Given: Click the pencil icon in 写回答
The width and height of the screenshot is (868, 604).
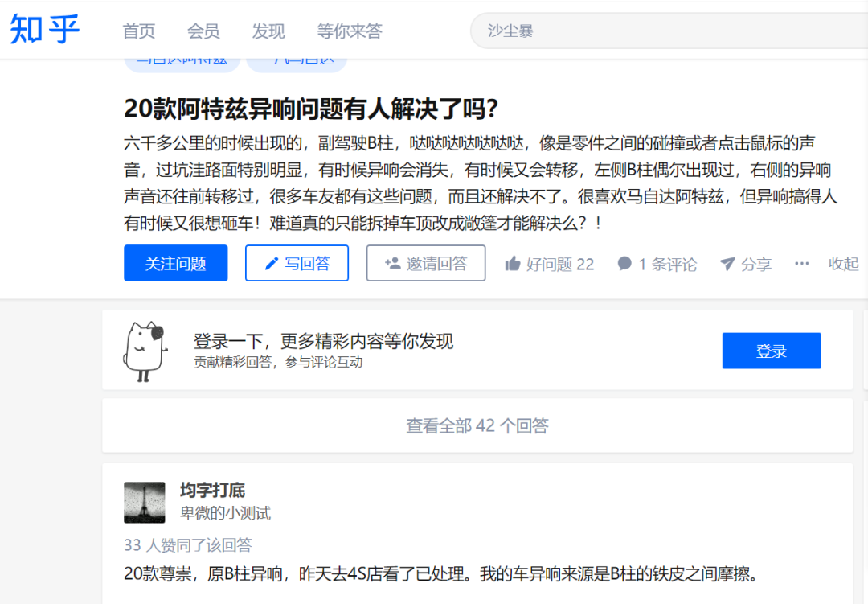Looking at the screenshot, I should [272, 264].
